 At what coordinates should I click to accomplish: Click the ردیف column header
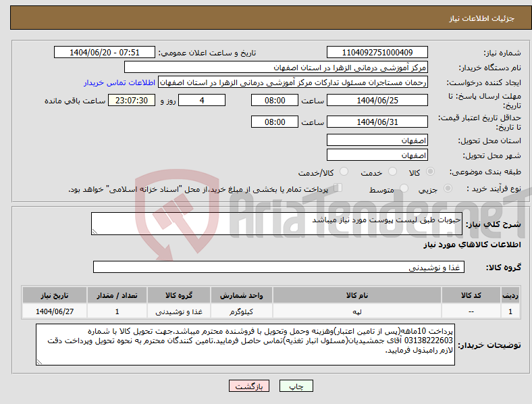pyautogui.click(x=510, y=295)
